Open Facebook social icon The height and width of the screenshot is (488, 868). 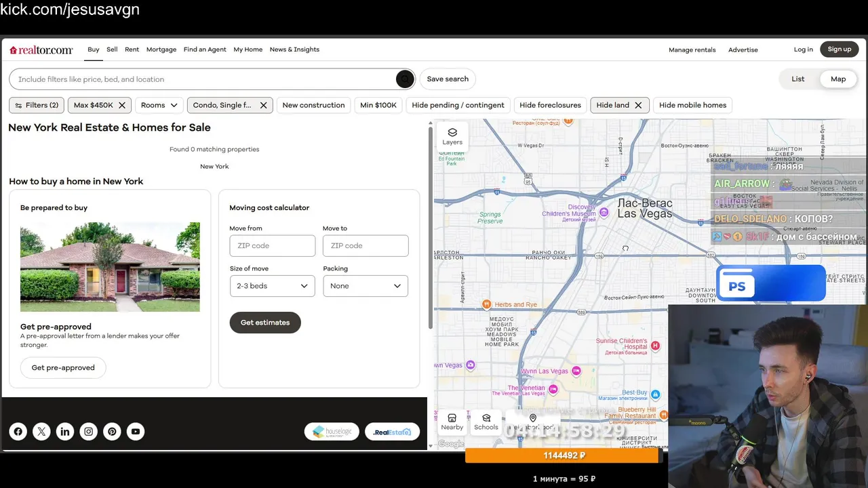(x=18, y=432)
